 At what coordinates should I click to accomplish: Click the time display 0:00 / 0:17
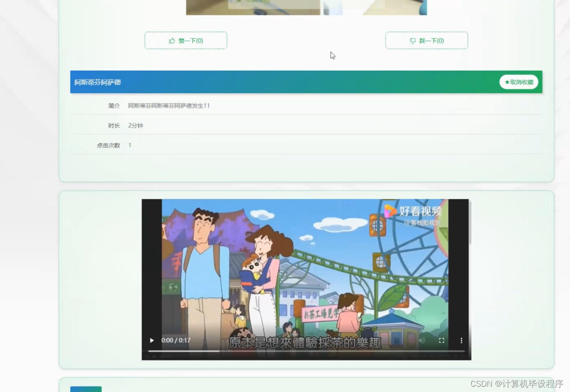[176, 340]
